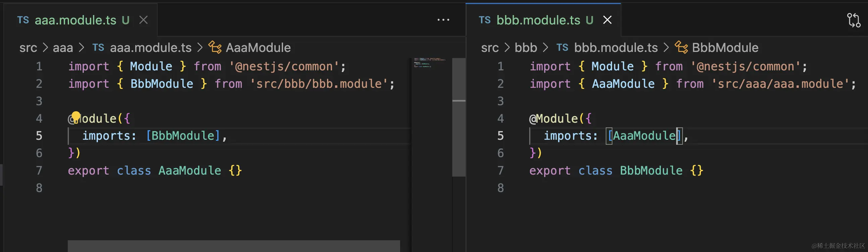The height and width of the screenshot is (252, 868).
Task: Click the TS icon on bbb.module.ts tab
Action: point(485,20)
